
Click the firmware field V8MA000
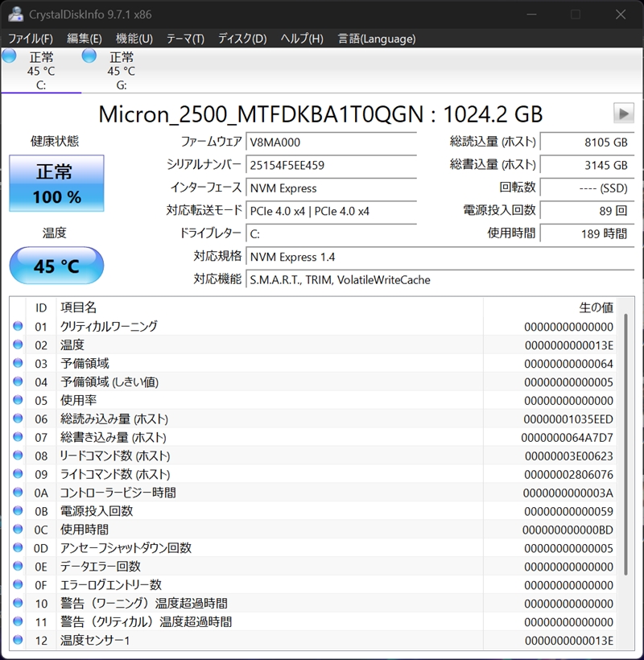click(x=332, y=142)
